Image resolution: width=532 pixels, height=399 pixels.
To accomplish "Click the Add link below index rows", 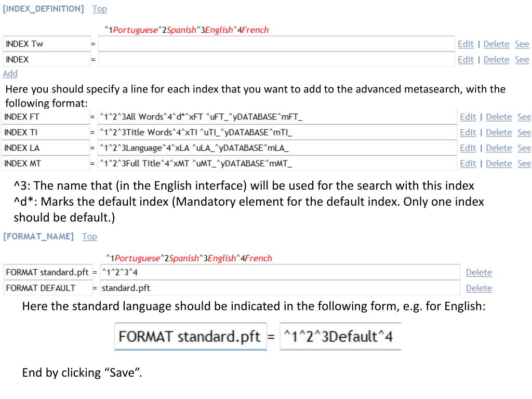I will click(x=10, y=74).
